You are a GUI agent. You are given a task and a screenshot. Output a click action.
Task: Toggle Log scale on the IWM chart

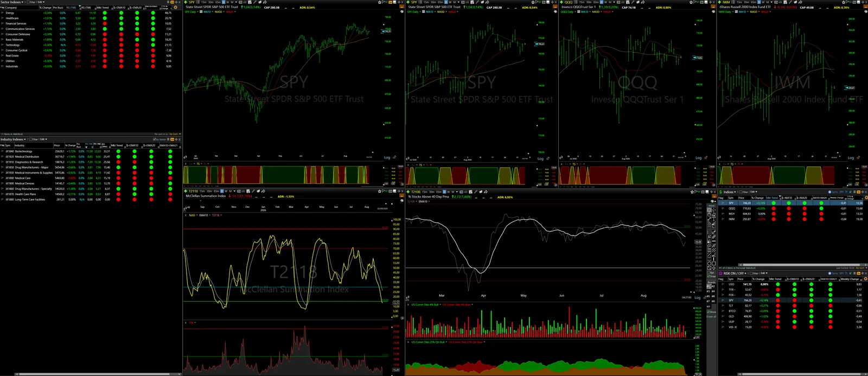[x=851, y=158]
